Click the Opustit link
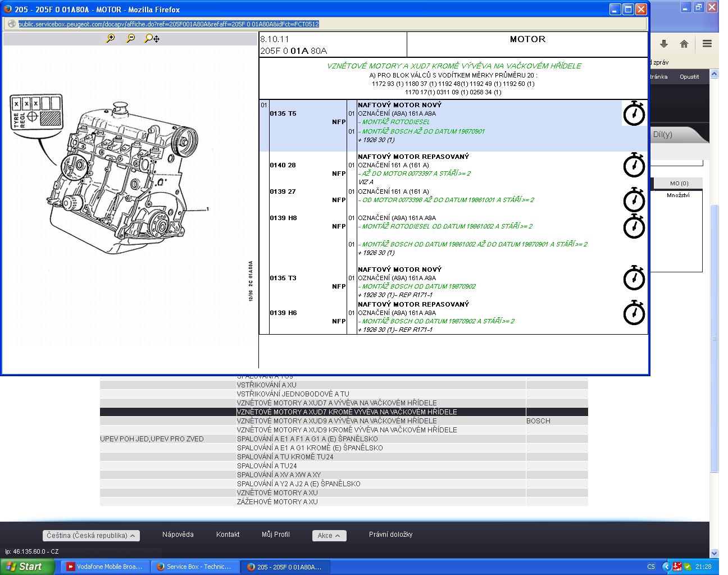 [689, 77]
